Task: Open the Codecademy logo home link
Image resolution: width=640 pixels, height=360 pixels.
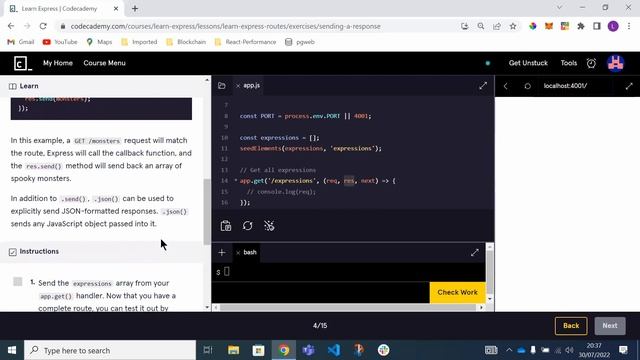Action: point(22,63)
